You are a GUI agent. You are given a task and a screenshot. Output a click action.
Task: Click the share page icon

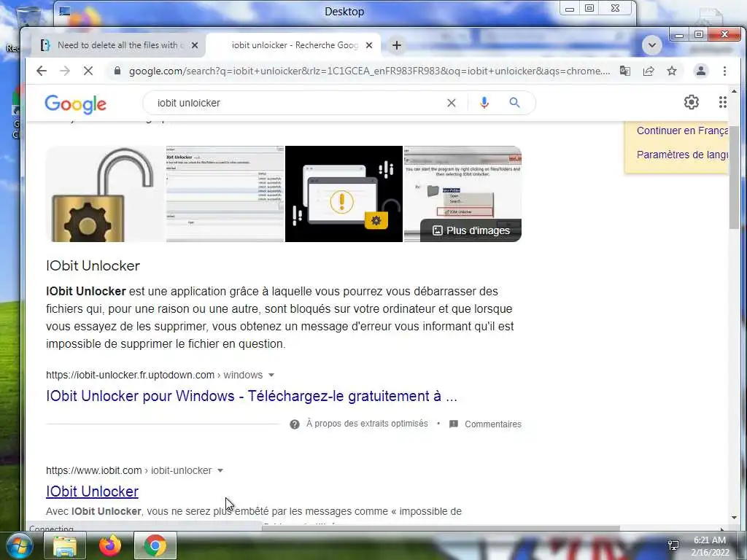[x=649, y=71]
